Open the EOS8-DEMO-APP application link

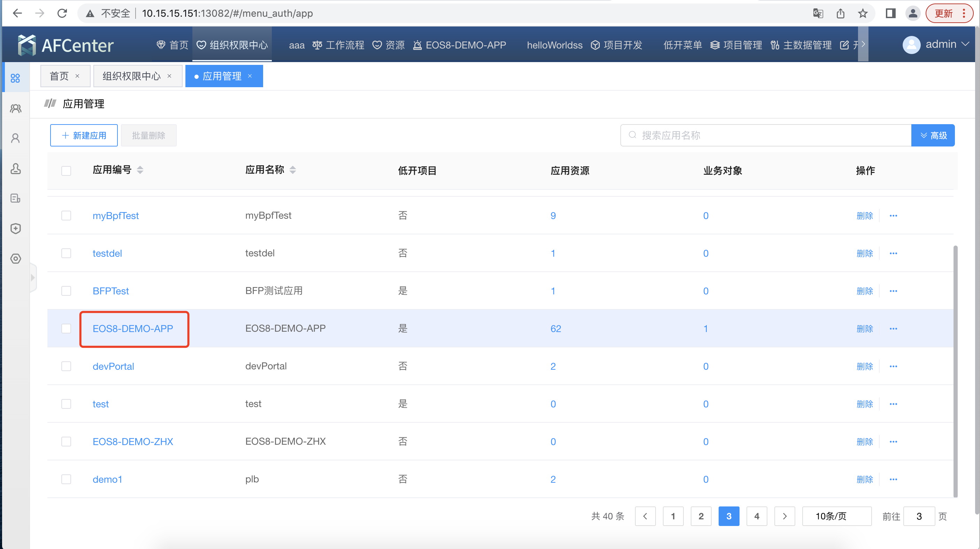tap(133, 329)
